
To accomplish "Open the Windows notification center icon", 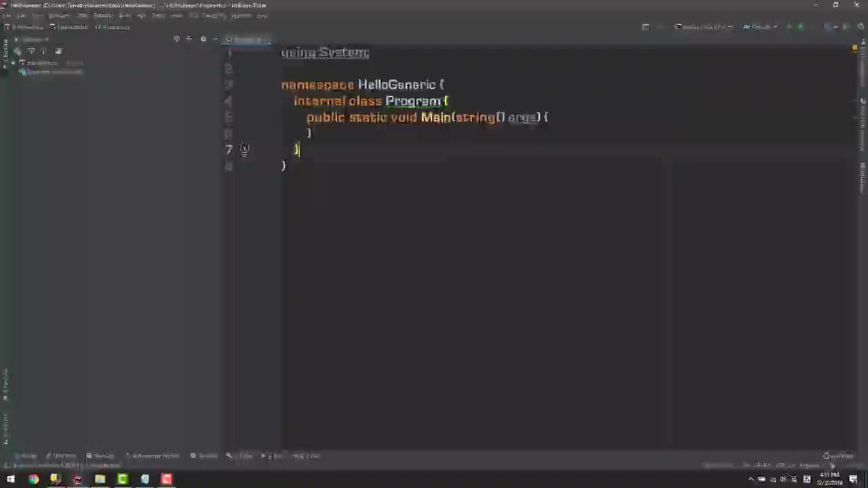I will pyautogui.click(x=854, y=479).
